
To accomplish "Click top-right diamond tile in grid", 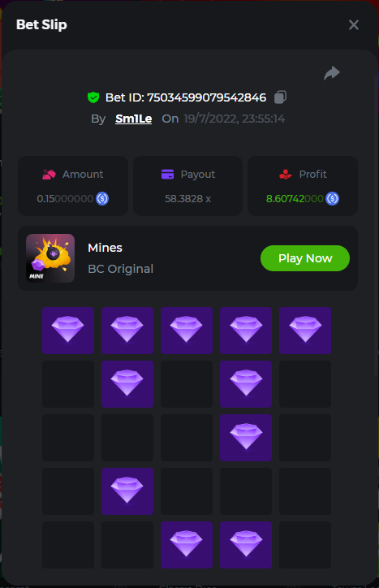I will coord(305,331).
